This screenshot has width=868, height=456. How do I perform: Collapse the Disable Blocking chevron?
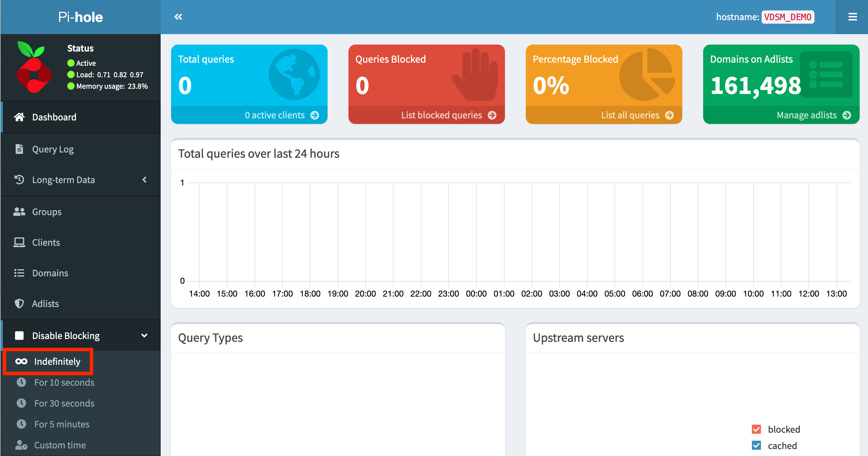[x=144, y=336]
